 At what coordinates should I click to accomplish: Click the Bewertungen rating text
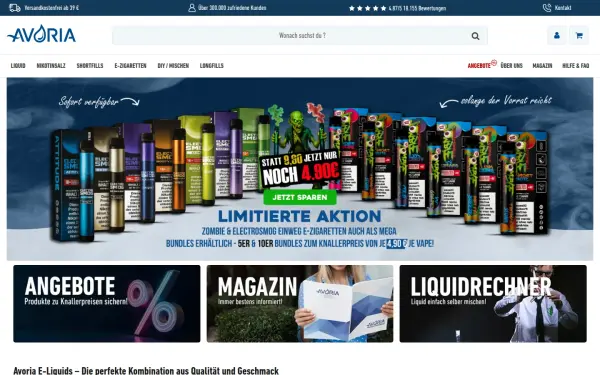click(x=417, y=8)
